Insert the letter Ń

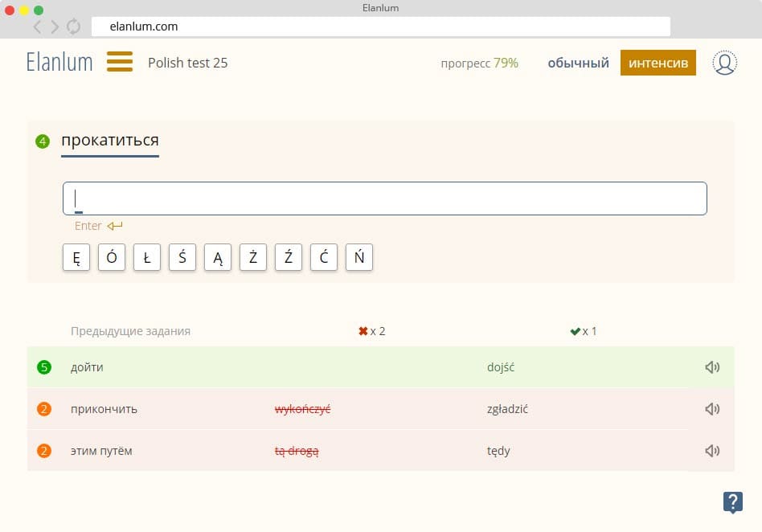tap(359, 257)
